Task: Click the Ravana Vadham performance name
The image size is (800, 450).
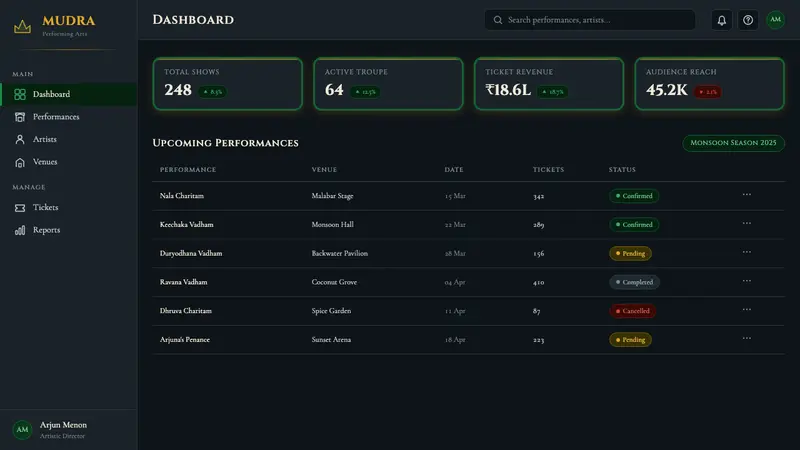Action: click(184, 282)
